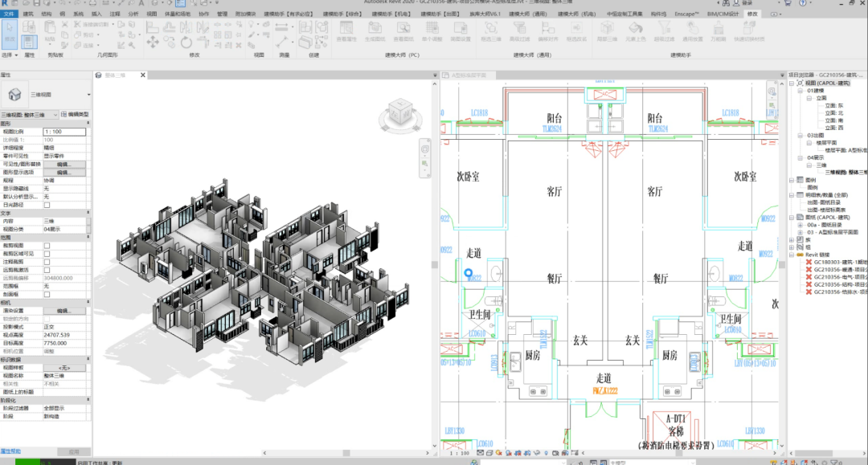
Task: Click the Save icon in quick access toolbar
Action: tap(36, 3)
